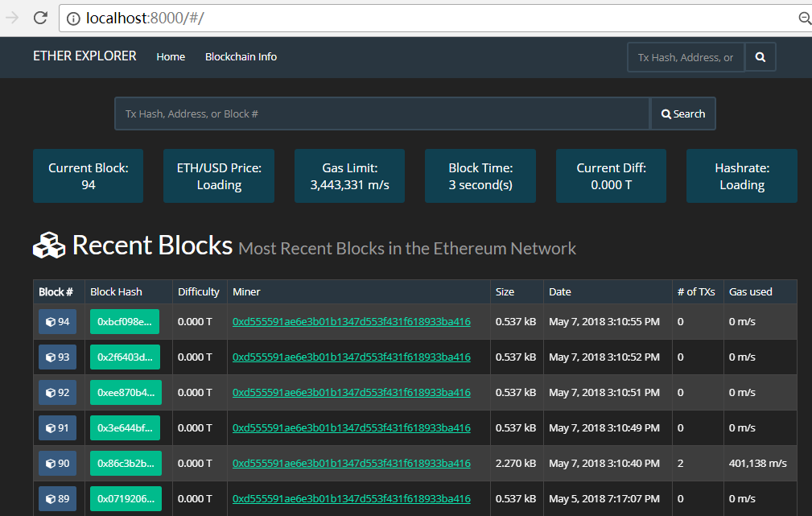The height and width of the screenshot is (516, 812).
Task: Open block 94 cube button
Action: [x=57, y=322]
